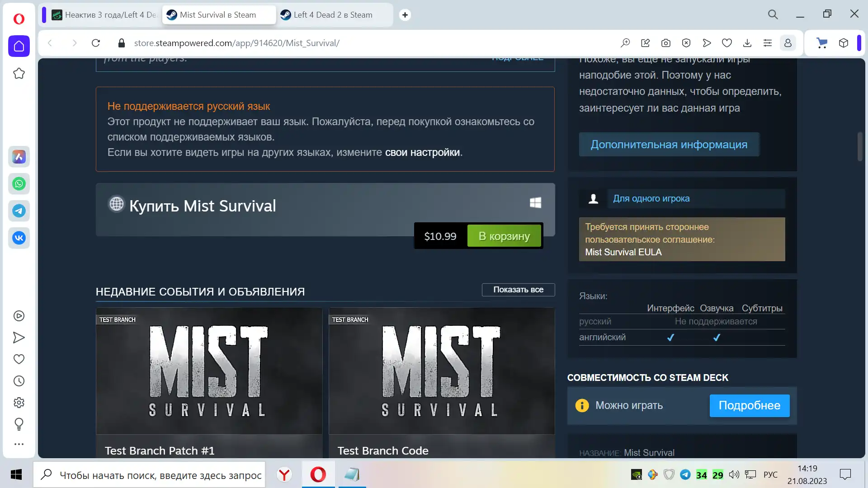This screenshot has height=488, width=868.
Task: Open the volume control in the system tray
Action: click(734, 474)
